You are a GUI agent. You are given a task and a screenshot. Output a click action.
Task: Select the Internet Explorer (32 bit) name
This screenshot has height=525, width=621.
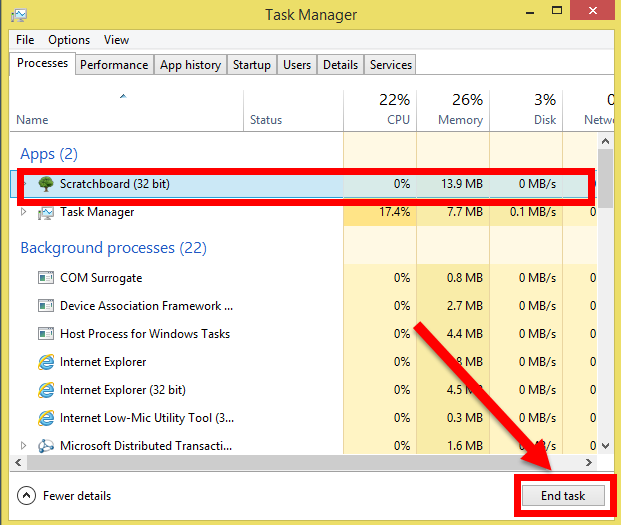coord(123,390)
